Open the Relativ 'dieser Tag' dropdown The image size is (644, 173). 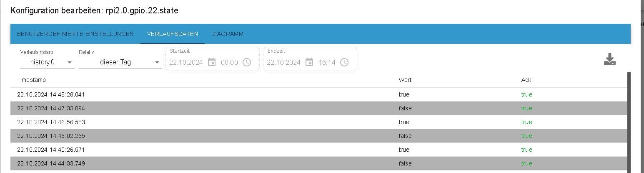pyautogui.click(x=120, y=62)
